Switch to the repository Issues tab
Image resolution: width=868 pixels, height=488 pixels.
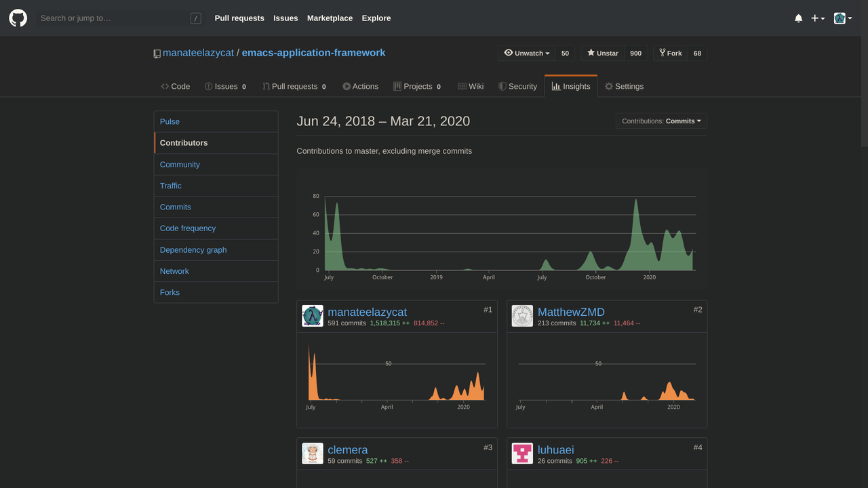[x=226, y=86]
